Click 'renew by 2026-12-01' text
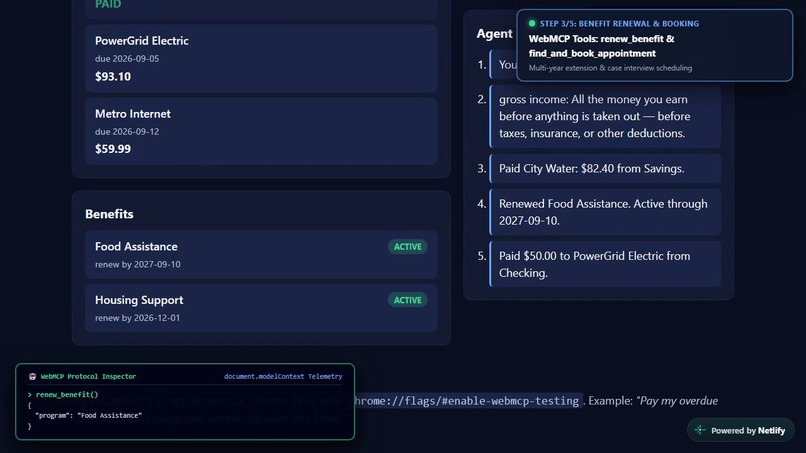The image size is (806, 453). pos(138,318)
